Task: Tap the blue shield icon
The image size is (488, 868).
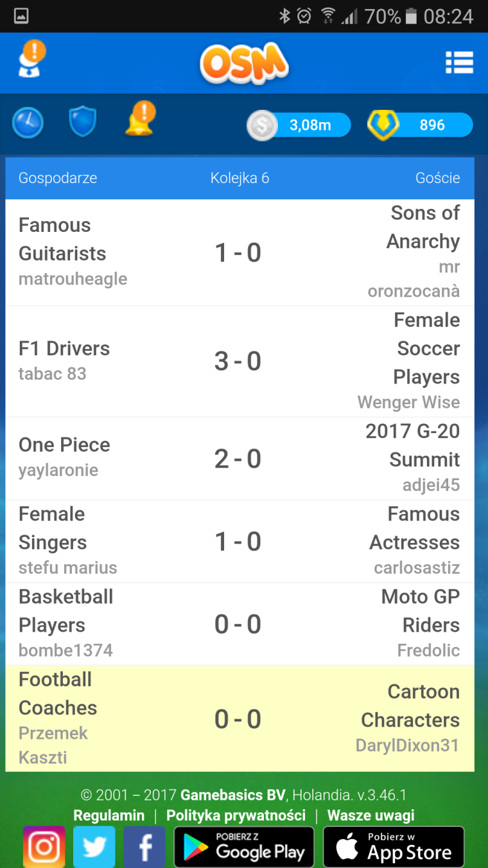Action: point(82,122)
